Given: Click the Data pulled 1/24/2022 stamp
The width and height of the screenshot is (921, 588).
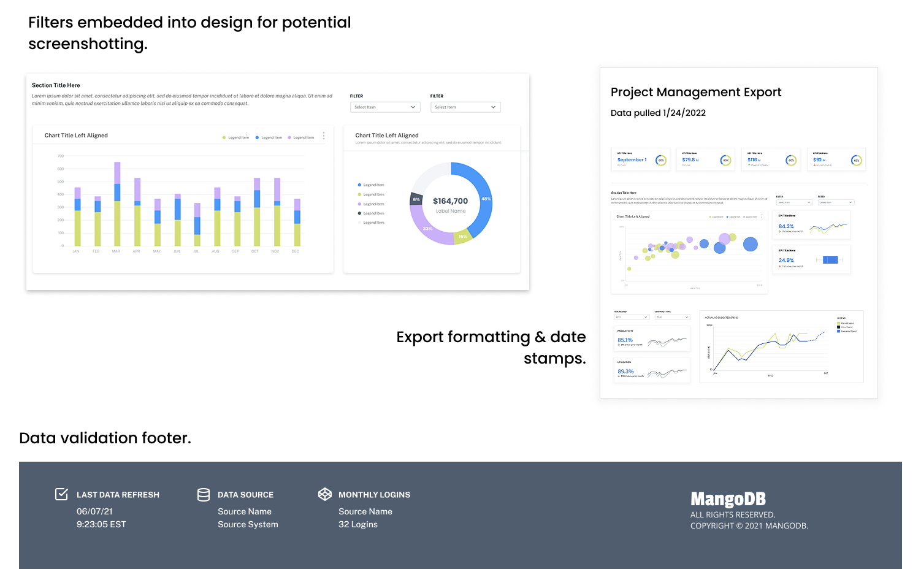Looking at the screenshot, I should coord(658,113).
